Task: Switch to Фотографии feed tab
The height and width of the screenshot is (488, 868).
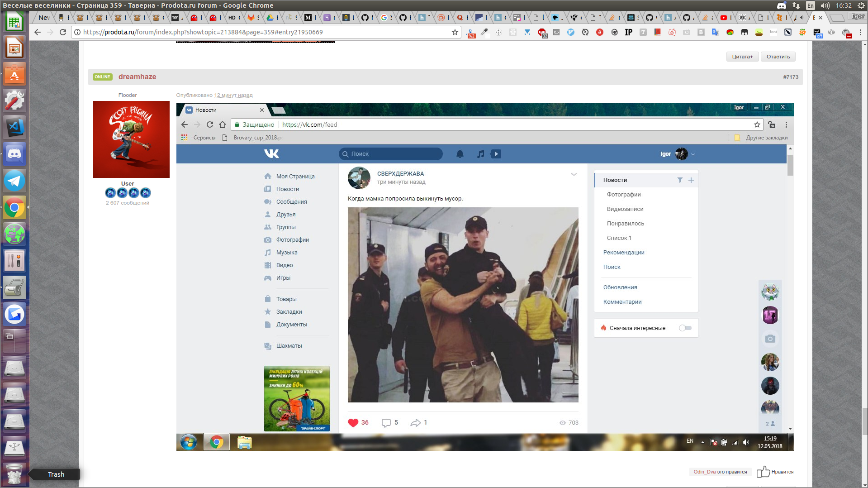Action: tap(624, 195)
